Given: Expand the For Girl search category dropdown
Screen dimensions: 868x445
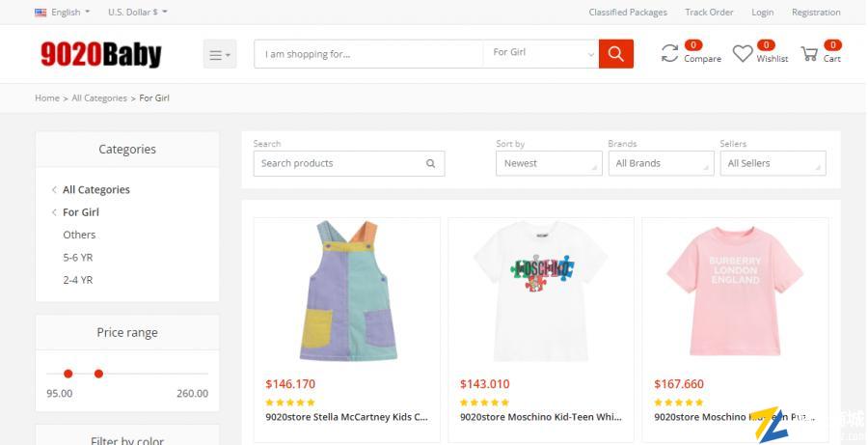Looking at the screenshot, I should 541,54.
